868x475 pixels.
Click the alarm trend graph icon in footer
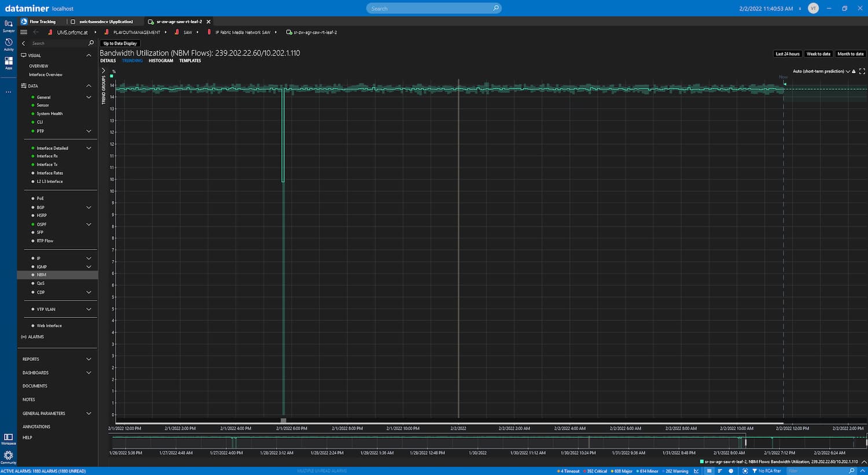coord(697,471)
